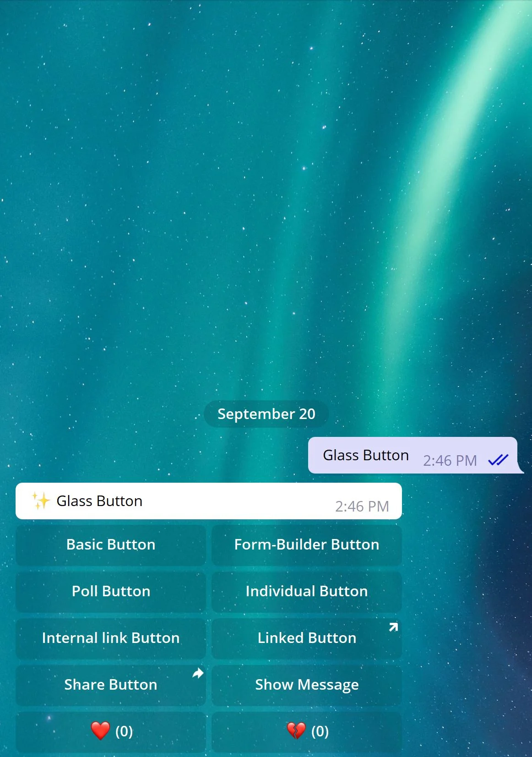Image resolution: width=532 pixels, height=757 pixels.
Task: Click the Linked Button label
Action: tap(307, 638)
